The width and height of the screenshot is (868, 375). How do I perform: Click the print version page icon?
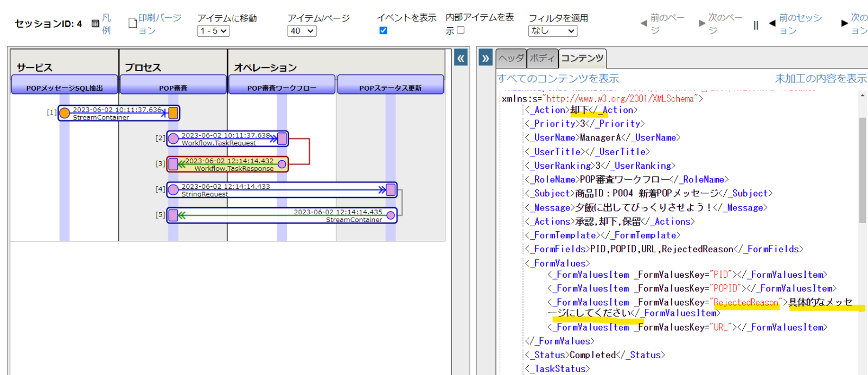pos(132,23)
